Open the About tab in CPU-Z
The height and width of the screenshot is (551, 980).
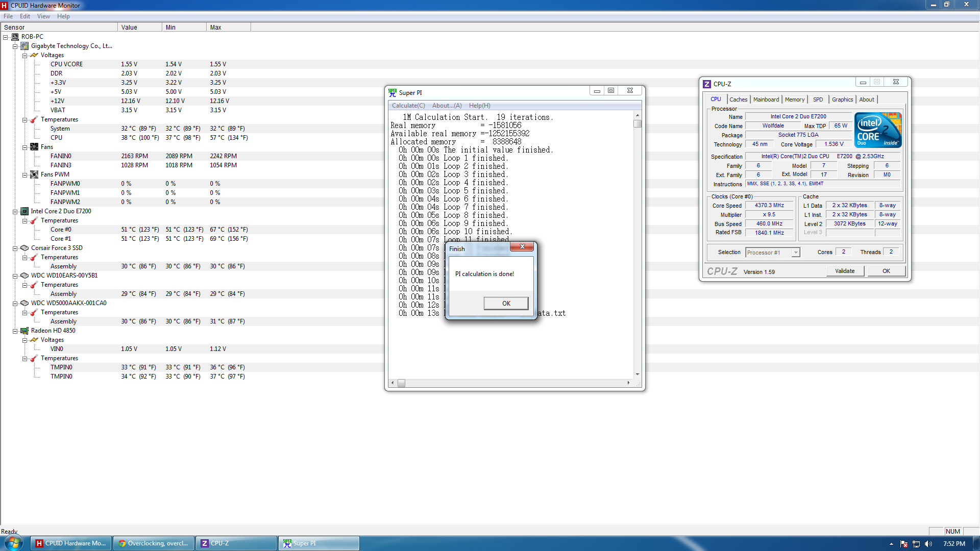pyautogui.click(x=866, y=99)
